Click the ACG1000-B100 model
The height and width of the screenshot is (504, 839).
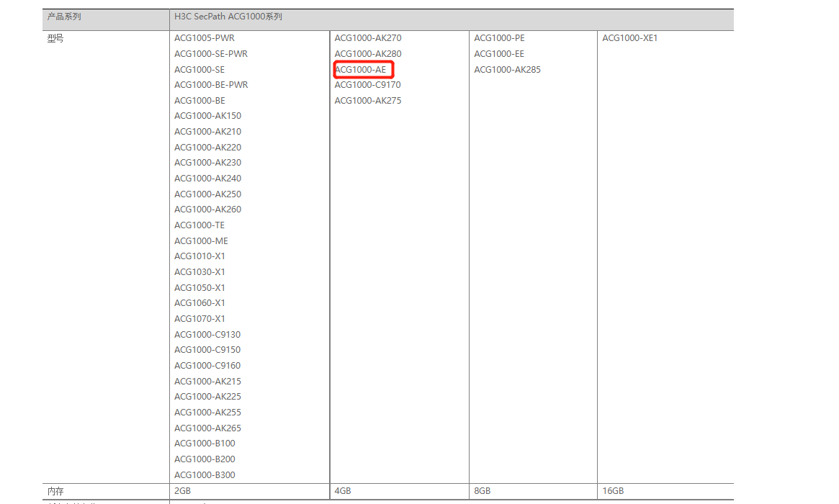click(205, 443)
